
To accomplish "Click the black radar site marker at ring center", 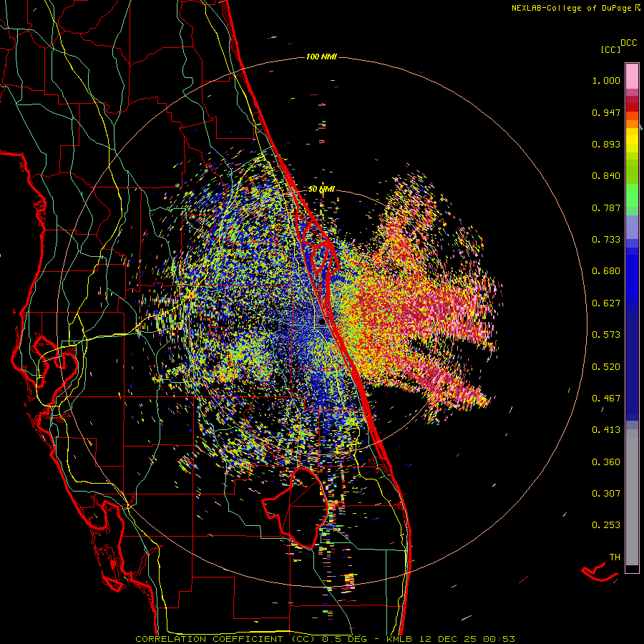I will pyautogui.click(x=322, y=322).
